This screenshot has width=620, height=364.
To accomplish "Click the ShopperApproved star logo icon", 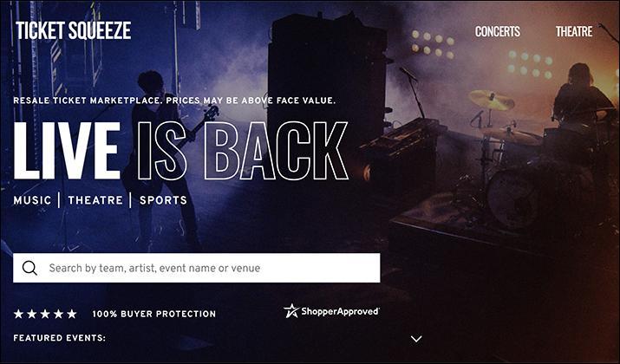I will (x=291, y=311).
